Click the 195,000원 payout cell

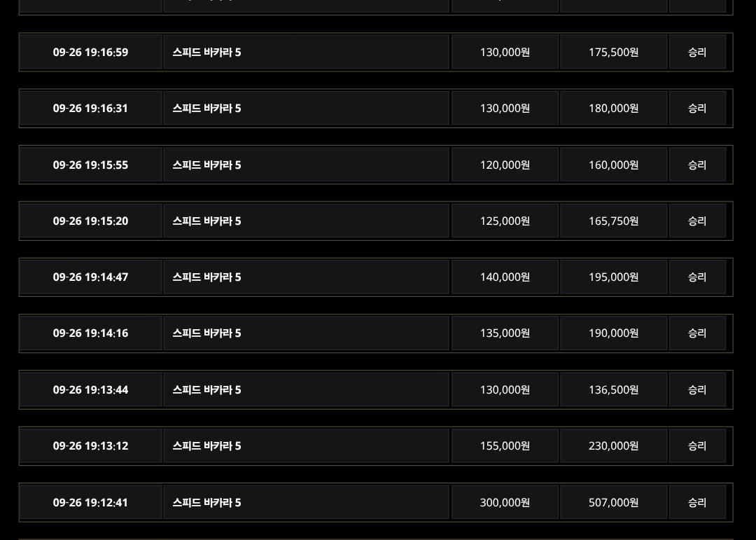[x=613, y=277]
